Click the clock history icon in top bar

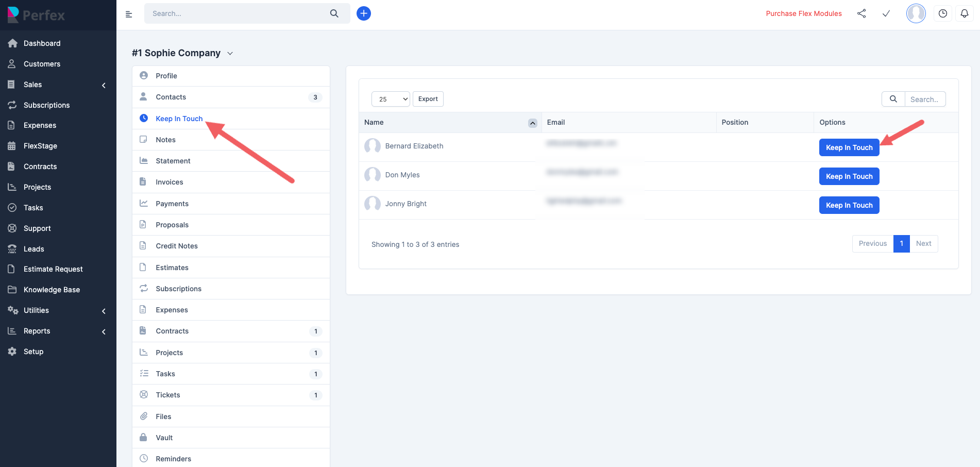[942, 13]
